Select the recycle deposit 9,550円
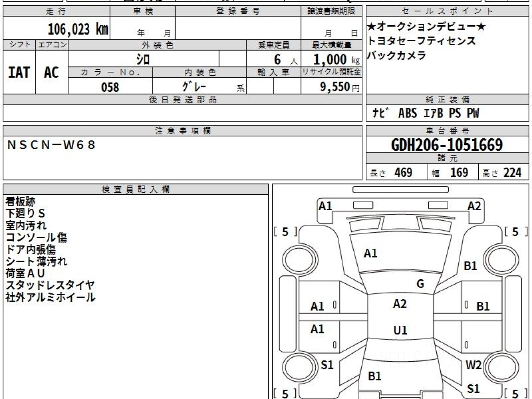Viewport: 532px width, 399px height. click(x=340, y=87)
